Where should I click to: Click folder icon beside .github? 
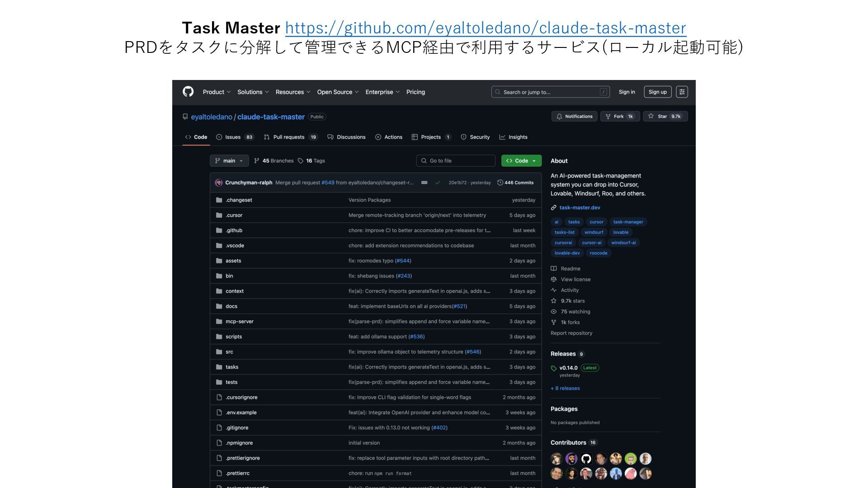pyautogui.click(x=219, y=230)
